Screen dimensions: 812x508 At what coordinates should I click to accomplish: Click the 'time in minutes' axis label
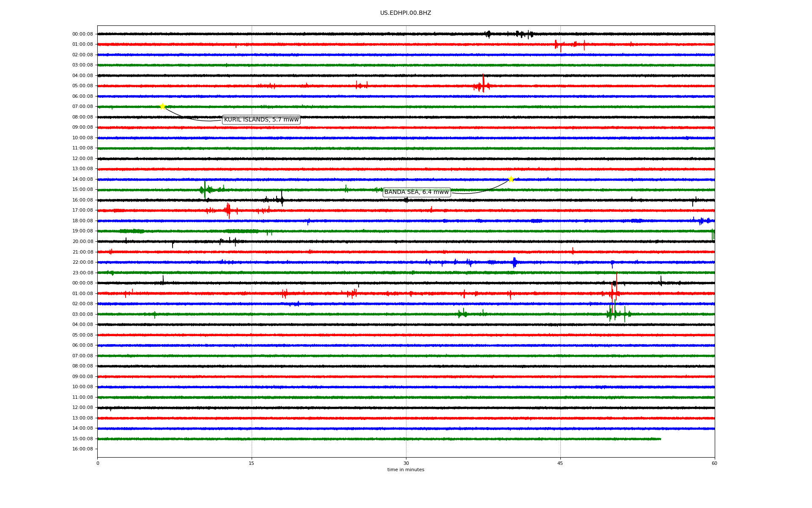[x=405, y=470]
